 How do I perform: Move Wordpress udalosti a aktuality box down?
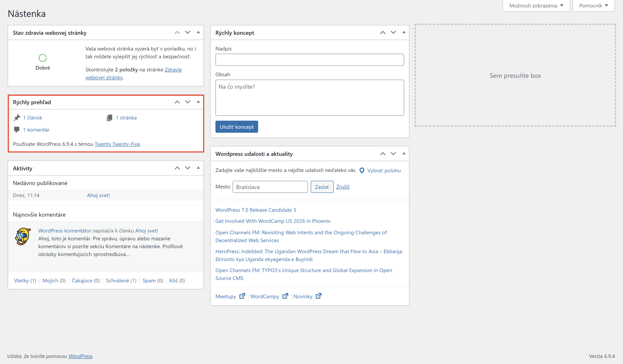(393, 154)
